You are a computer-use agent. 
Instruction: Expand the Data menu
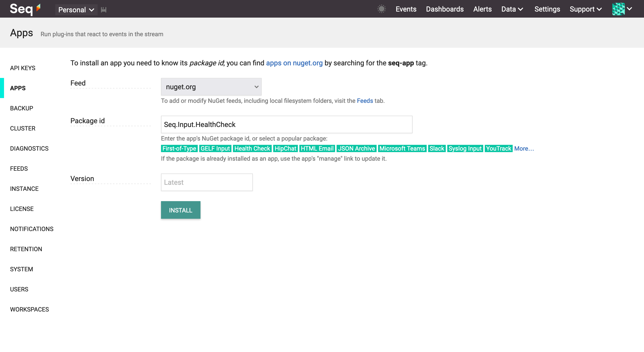click(x=512, y=9)
